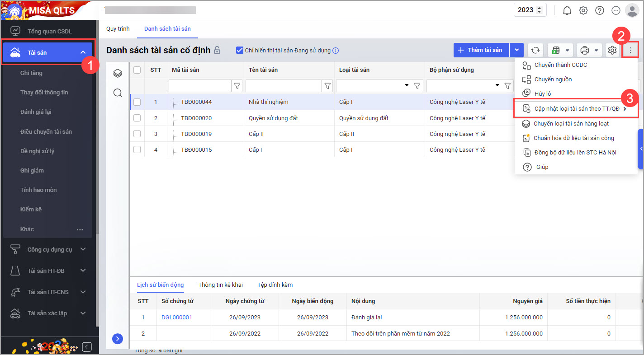Click the Excel export icon
The image size is (644, 355).
556,50
